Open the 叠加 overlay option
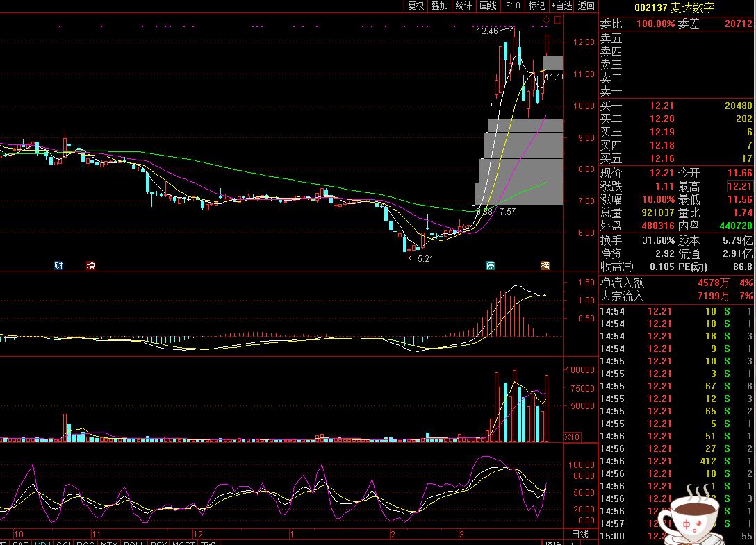The height and width of the screenshot is (545, 756). (x=440, y=6)
